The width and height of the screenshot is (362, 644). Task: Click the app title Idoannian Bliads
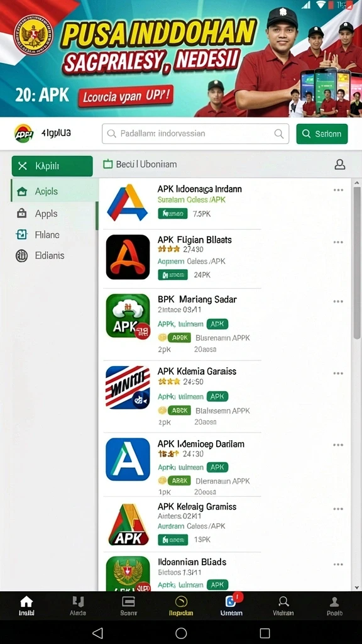pyautogui.click(x=192, y=562)
